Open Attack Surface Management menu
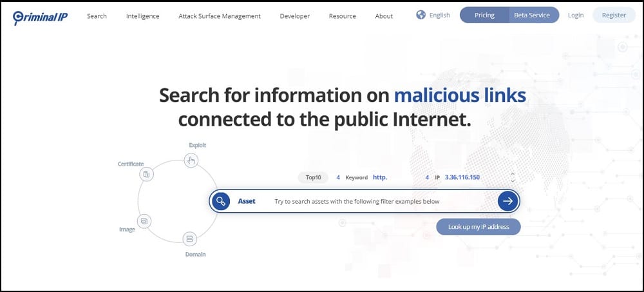Viewport: 644px width, 292px height. [220, 16]
